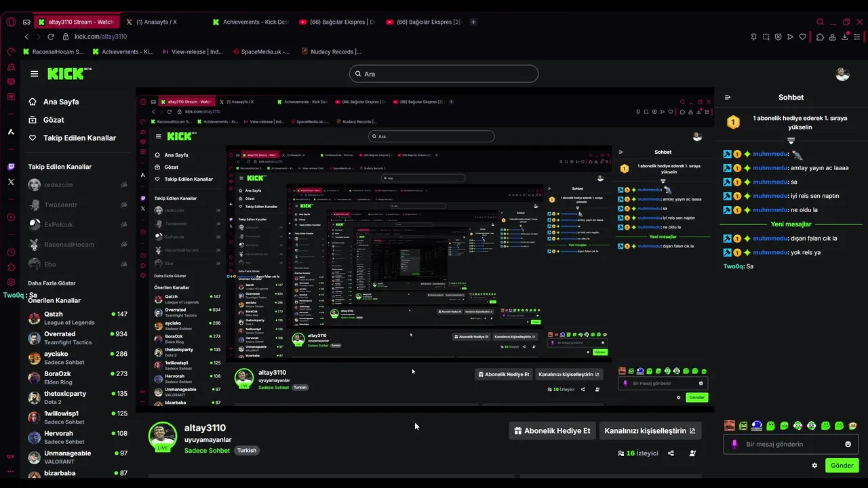The height and width of the screenshot is (488, 868).
Task: Click the Turkish language tag
Action: tap(247, 451)
